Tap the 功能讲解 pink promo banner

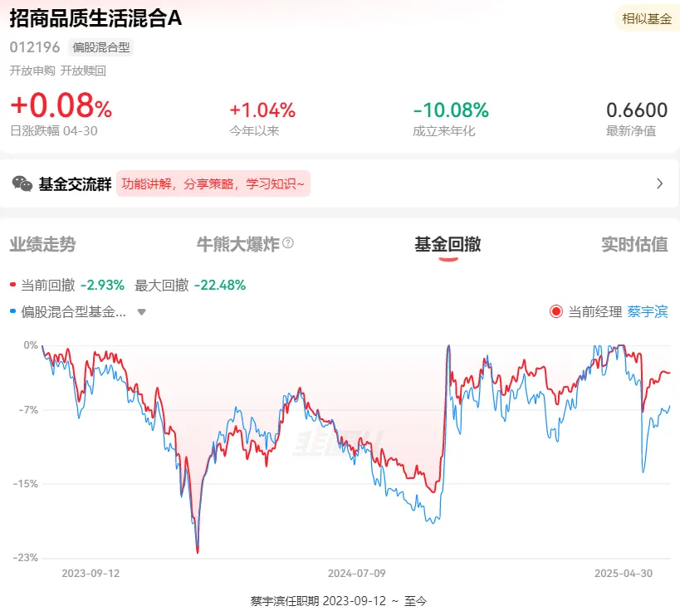tap(213, 183)
